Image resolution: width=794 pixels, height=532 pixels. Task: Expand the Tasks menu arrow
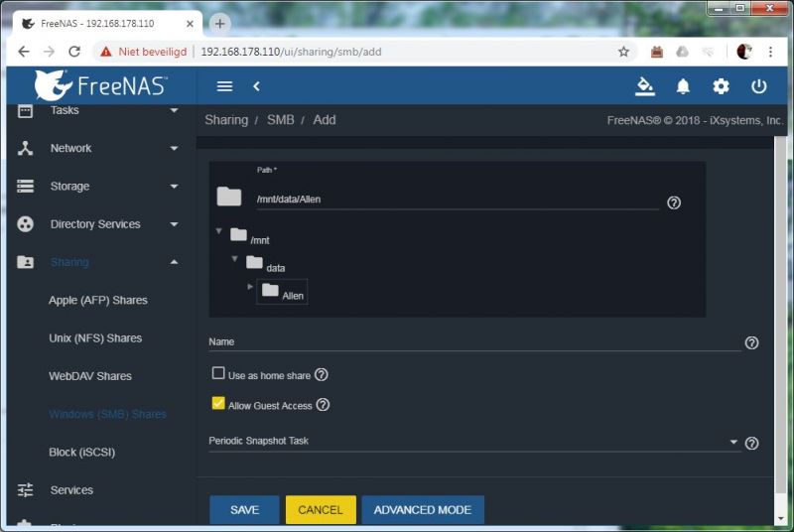point(175,110)
